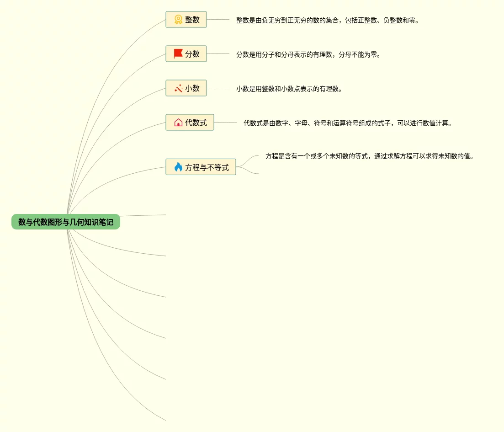Click the house icon on 代数式 node

pos(178,123)
